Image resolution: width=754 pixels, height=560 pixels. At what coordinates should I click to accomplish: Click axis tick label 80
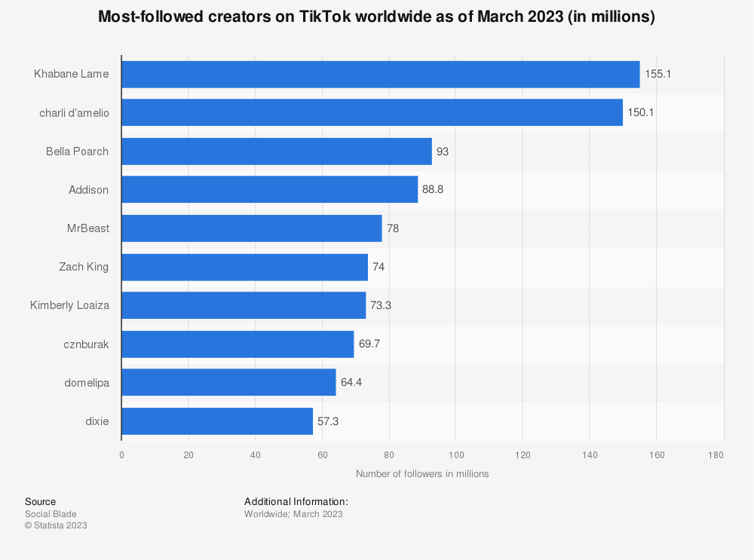click(x=389, y=455)
